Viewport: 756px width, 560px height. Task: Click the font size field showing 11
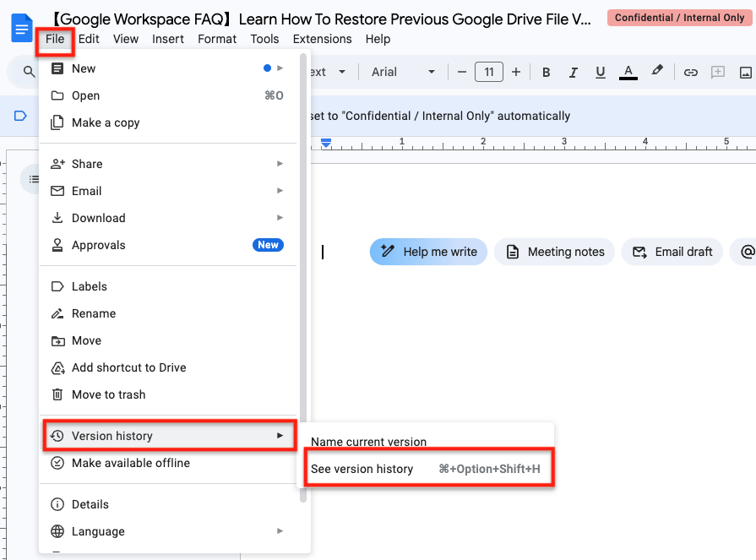pyautogui.click(x=489, y=73)
